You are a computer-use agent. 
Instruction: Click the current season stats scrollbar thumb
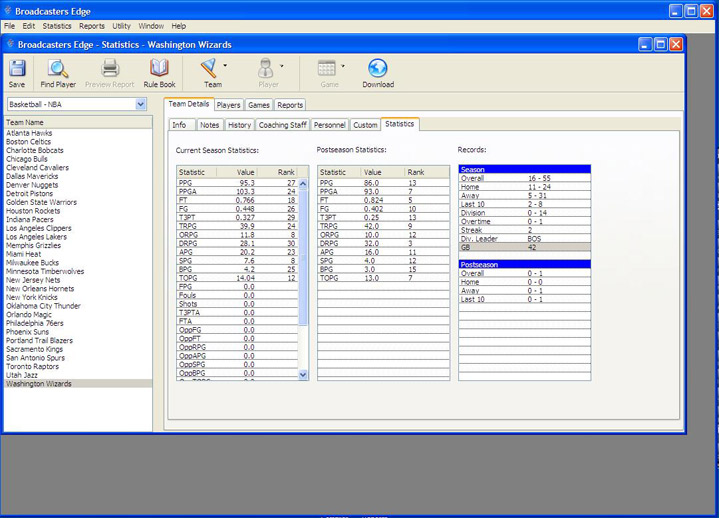point(303,258)
